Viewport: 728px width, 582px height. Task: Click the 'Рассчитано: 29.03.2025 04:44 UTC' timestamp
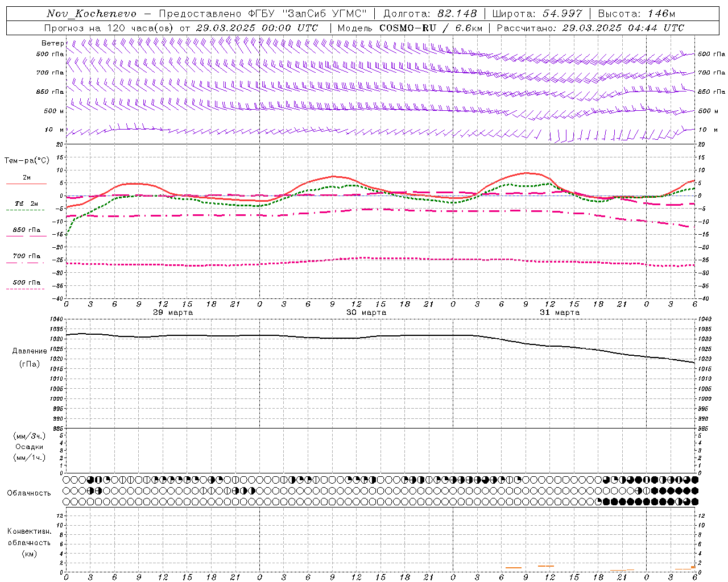[590, 28]
